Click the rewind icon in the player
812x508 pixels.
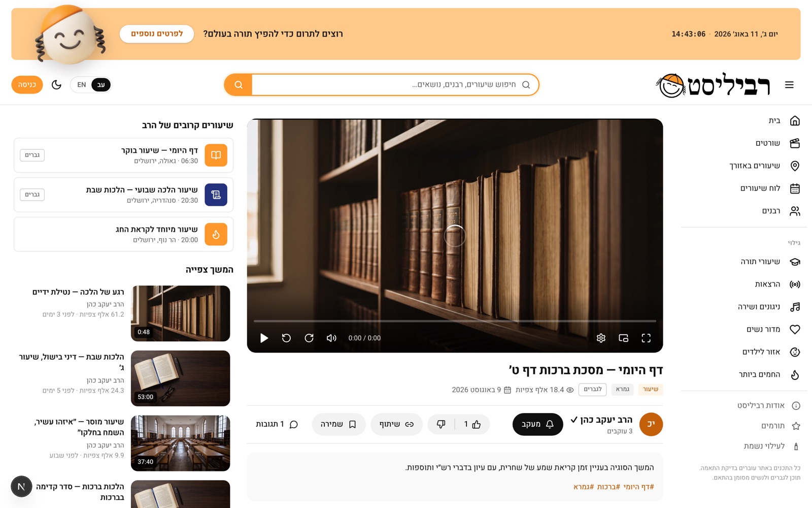pyautogui.click(x=286, y=338)
